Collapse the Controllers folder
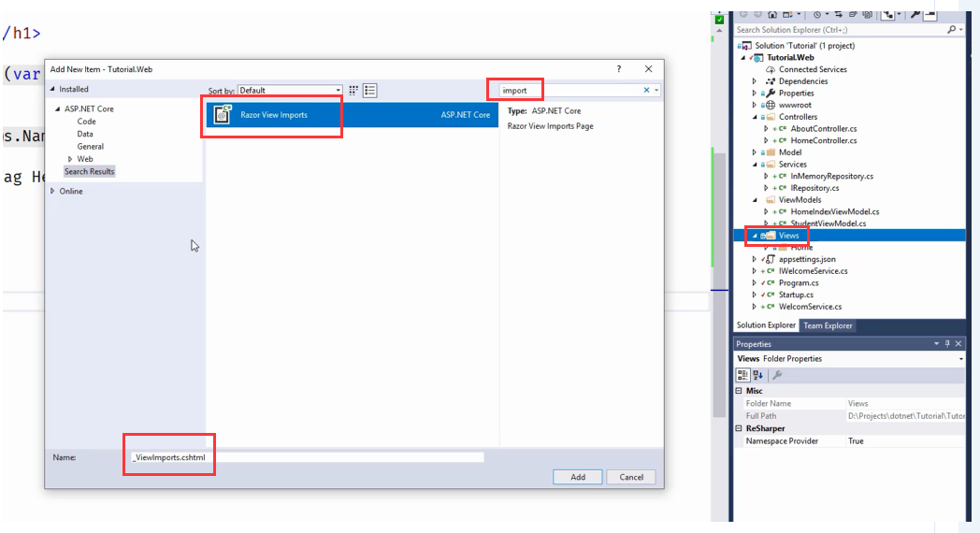The width and height of the screenshot is (980, 533). [x=755, y=117]
